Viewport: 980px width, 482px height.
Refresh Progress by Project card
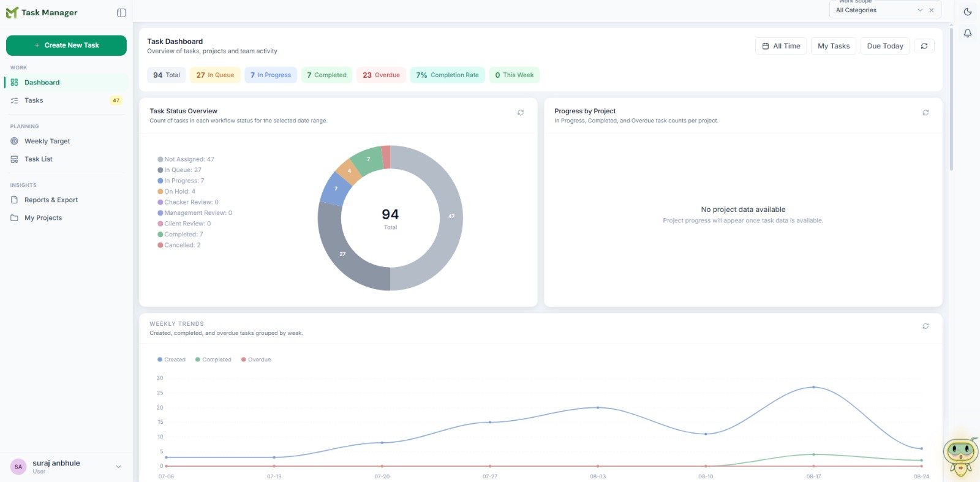coord(925,113)
